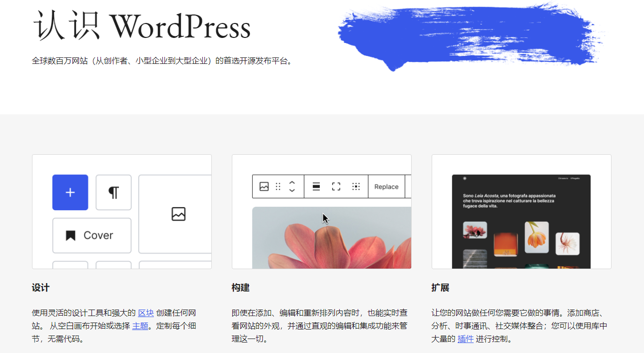Click the move down arrow in toolbar
Viewport: 644px width, 353px height.
click(292, 190)
